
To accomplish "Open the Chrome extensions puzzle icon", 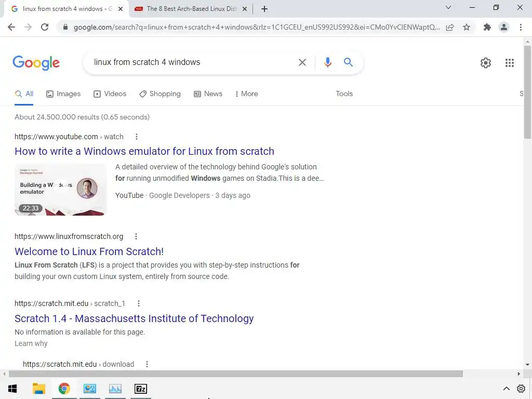I will point(487,27).
